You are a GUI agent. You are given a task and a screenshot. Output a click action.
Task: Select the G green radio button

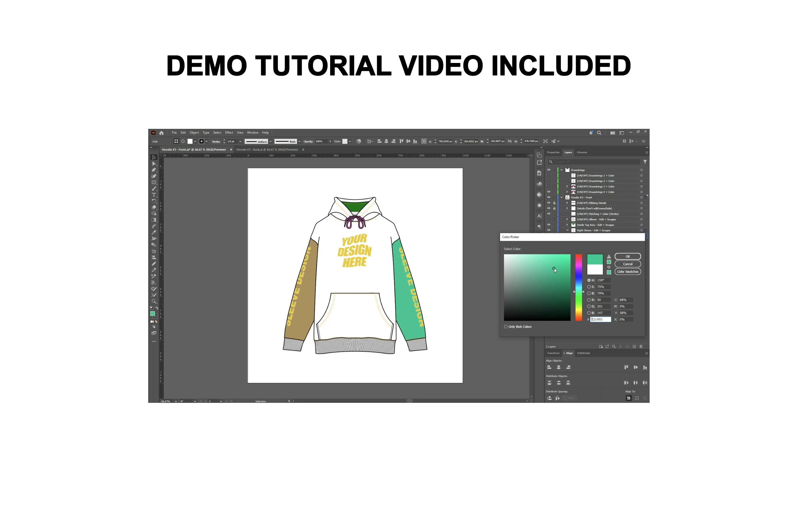click(589, 306)
